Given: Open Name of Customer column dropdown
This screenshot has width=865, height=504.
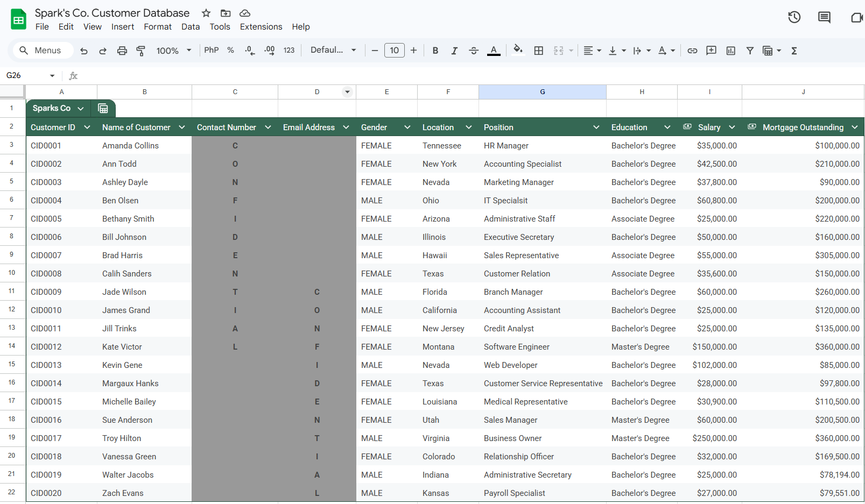Looking at the screenshot, I should [x=182, y=127].
